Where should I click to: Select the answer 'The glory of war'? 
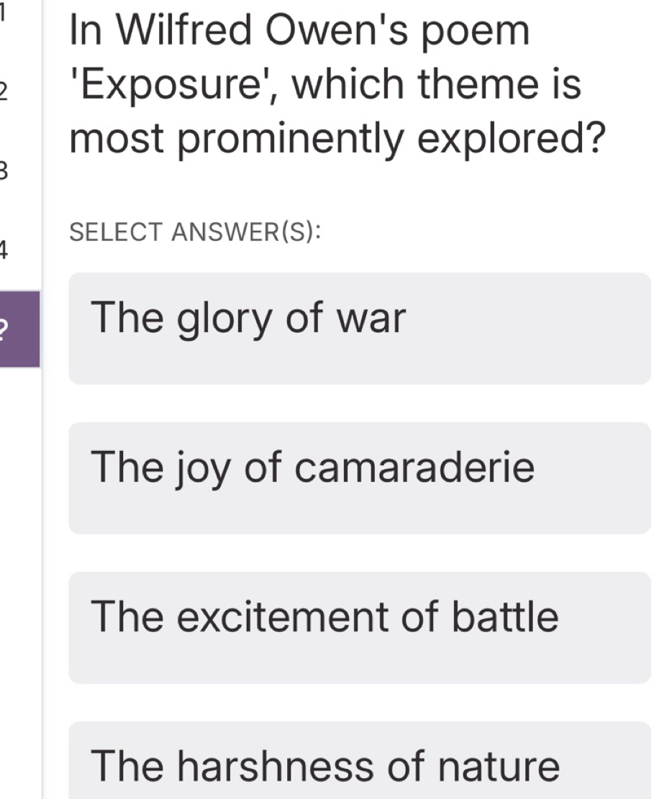pyautogui.click(x=360, y=328)
